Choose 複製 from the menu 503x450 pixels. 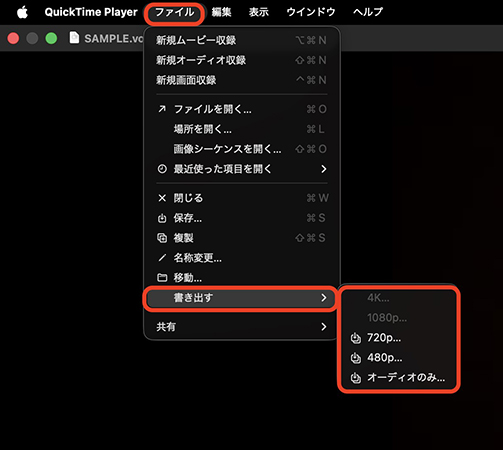tap(242, 238)
